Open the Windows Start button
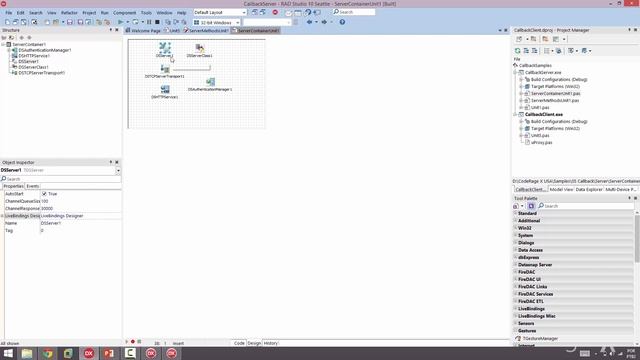The image size is (640, 360). tap(8, 353)
